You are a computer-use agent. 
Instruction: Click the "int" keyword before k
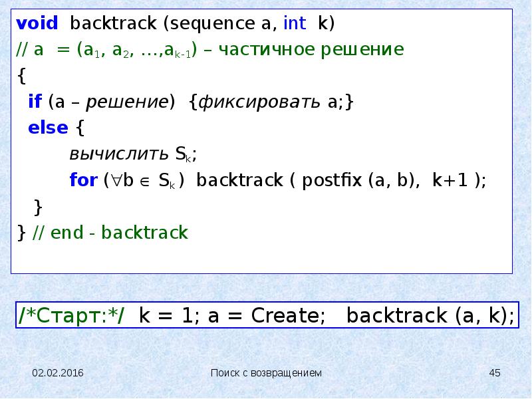(294, 24)
